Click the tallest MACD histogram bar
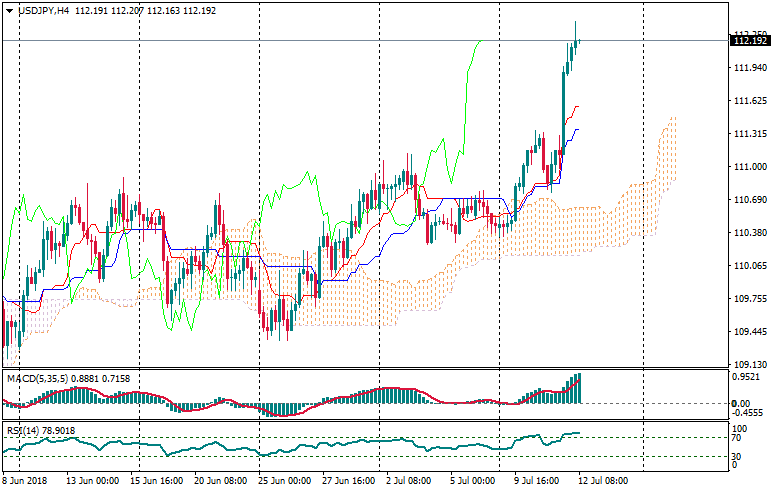 [x=578, y=387]
